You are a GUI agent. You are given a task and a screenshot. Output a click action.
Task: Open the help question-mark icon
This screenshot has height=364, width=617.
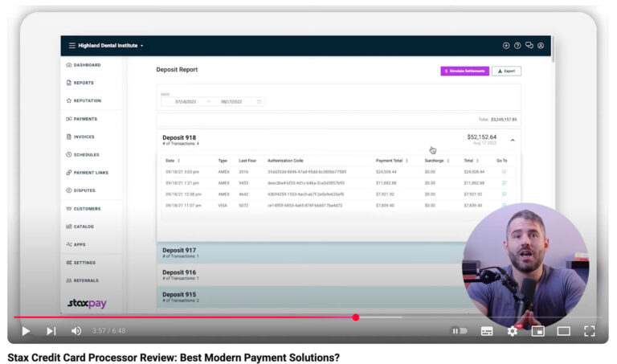517,46
